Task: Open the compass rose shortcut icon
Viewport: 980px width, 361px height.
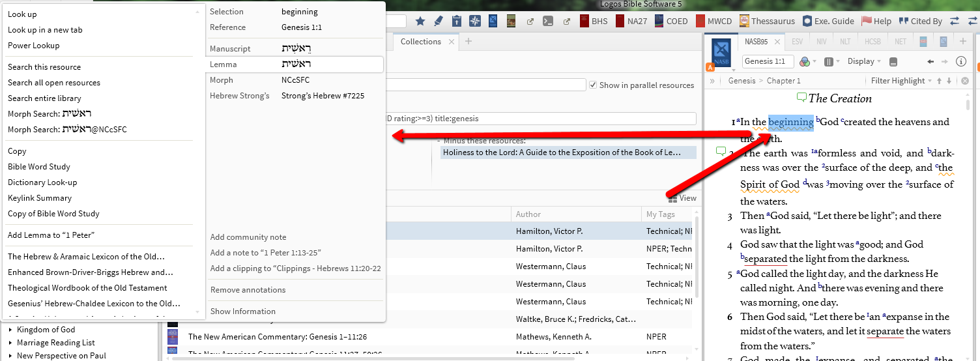Action: click(475, 21)
